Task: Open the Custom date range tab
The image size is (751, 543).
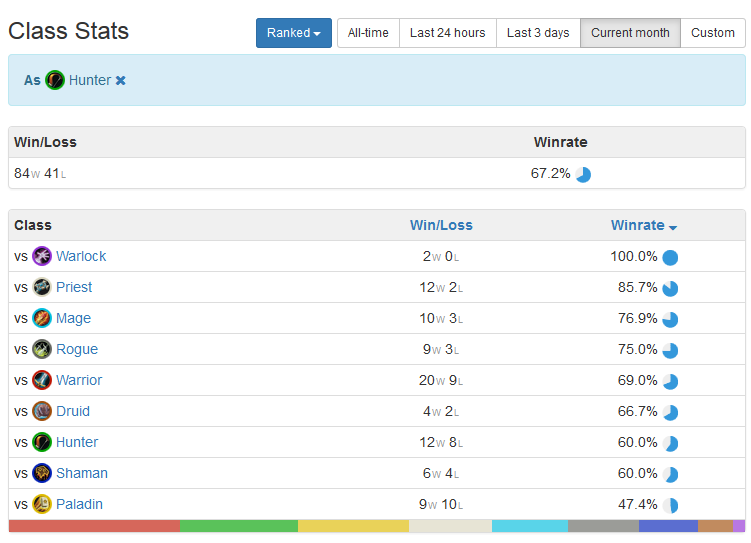Action: [712, 33]
